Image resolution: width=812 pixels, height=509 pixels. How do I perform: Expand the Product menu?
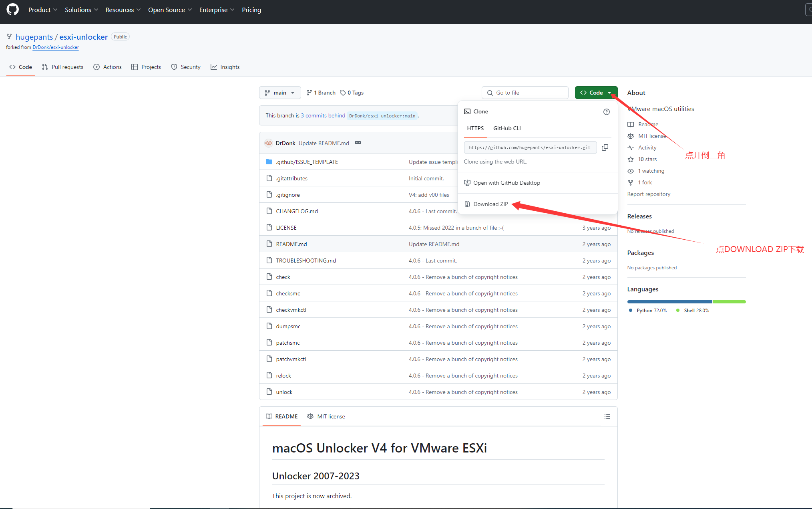coord(43,10)
